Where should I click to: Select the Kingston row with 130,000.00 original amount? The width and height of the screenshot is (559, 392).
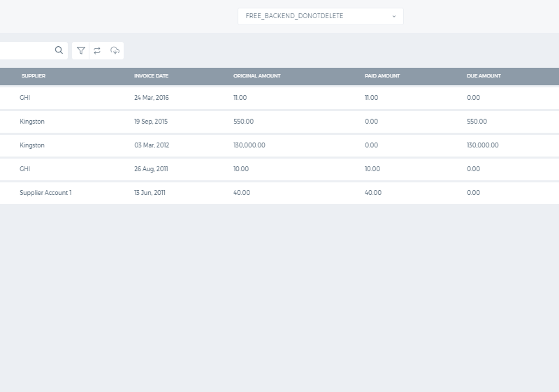click(x=279, y=145)
